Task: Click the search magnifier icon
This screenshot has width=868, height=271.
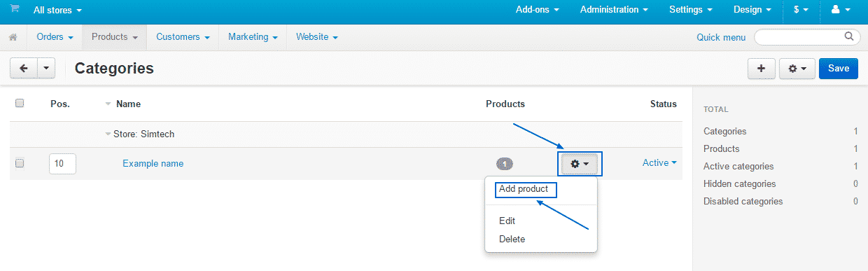Action: (848, 36)
